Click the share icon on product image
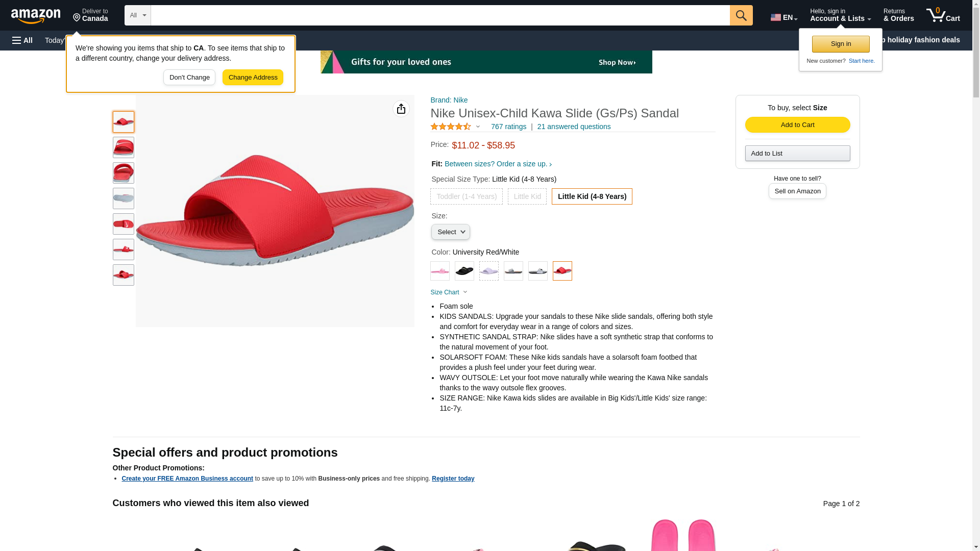The width and height of the screenshot is (980, 551). coord(401,109)
